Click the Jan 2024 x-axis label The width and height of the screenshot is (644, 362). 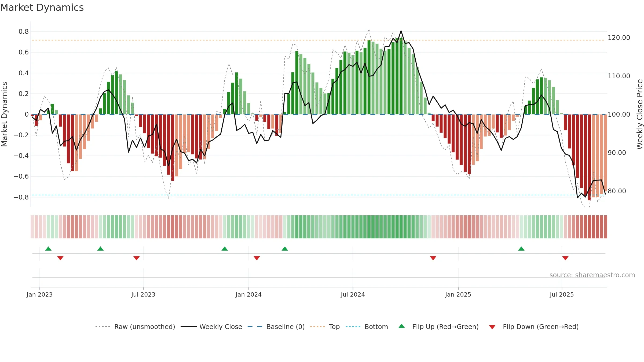(248, 294)
